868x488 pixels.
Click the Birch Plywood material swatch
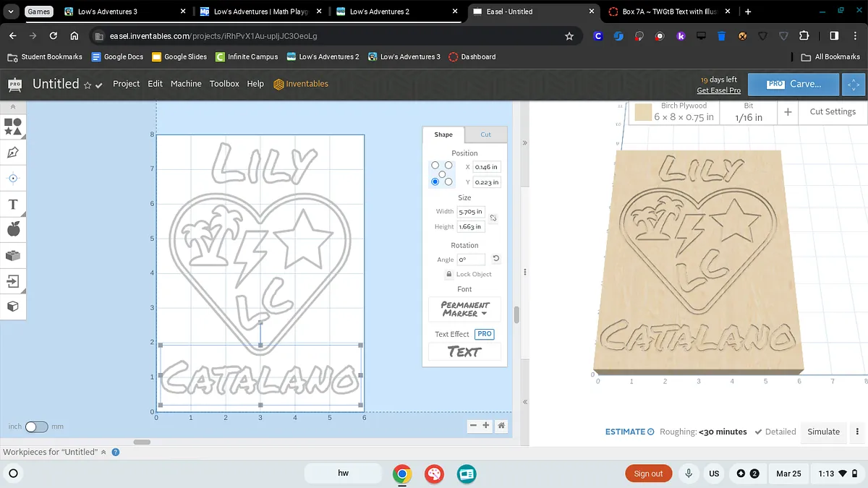point(643,112)
